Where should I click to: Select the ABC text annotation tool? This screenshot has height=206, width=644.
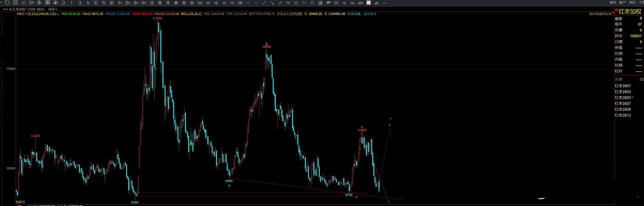coord(360,3)
